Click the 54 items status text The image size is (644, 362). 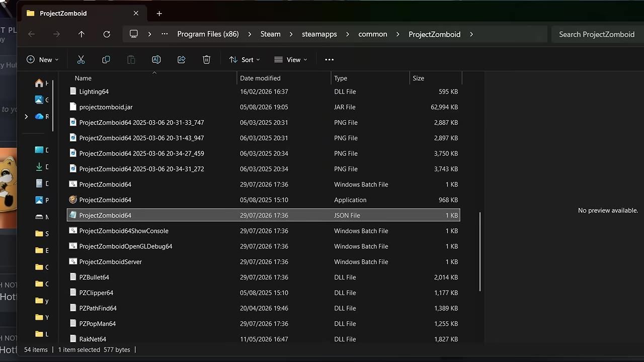pos(36,349)
